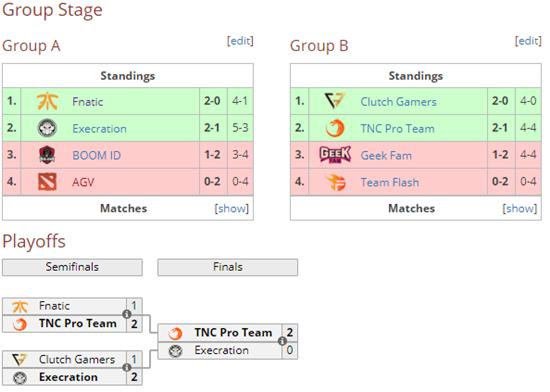Open info icon for the Finals match
The image size is (550, 392).
point(282,341)
